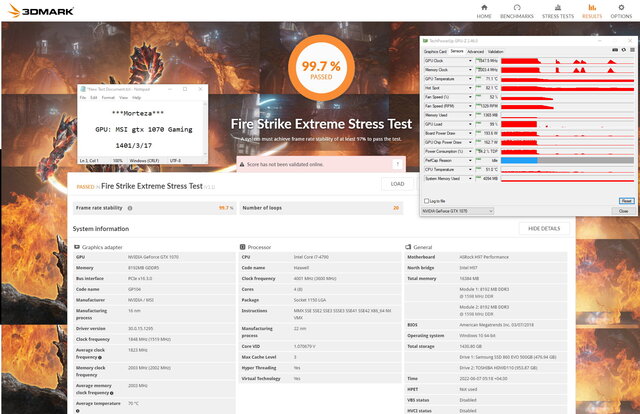Switch to the Advanced tab in GPU-Z
The height and width of the screenshot is (414, 640).
(475, 51)
